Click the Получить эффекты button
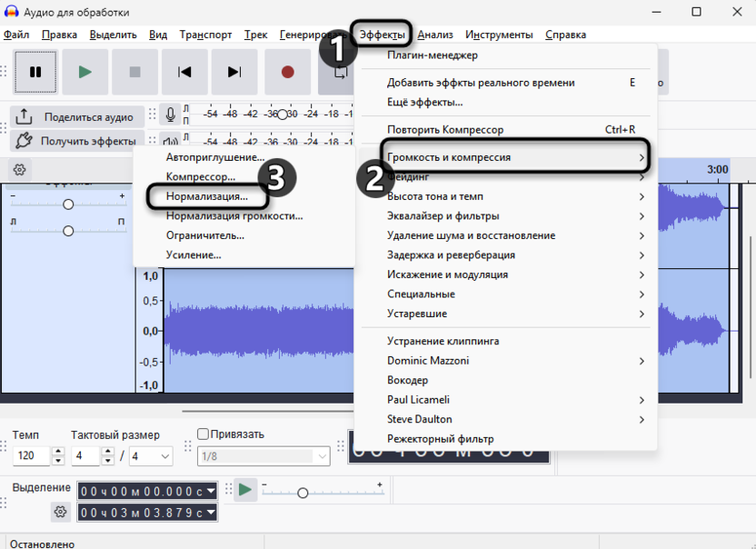Viewport: 756px width, 549px height. click(x=76, y=141)
